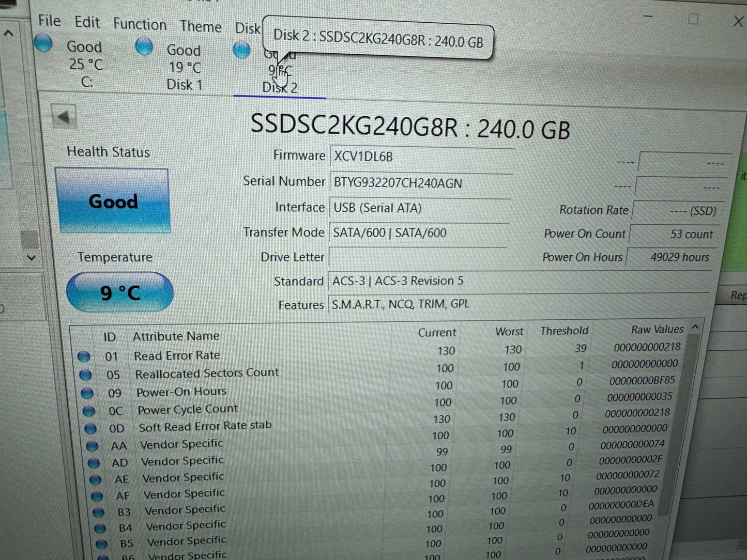Click the Disk 2 status orb
The width and height of the screenshot is (747, 560).
click(x=241, y=50)
